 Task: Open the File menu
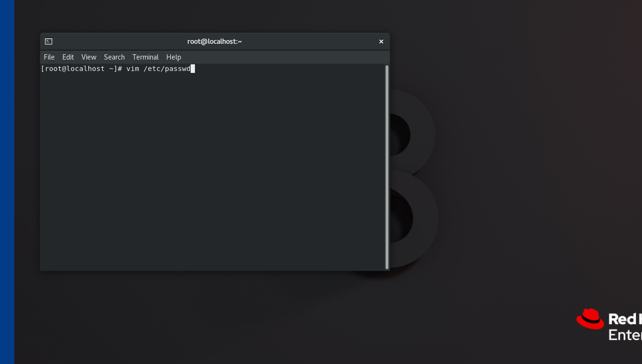[49, 57]
